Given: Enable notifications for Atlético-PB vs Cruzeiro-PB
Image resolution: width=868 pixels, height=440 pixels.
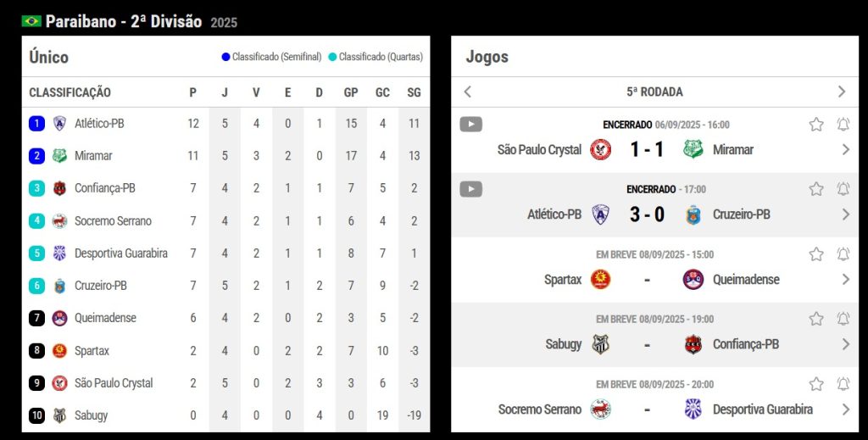Looking at the screenshot, I should point(843,189).
